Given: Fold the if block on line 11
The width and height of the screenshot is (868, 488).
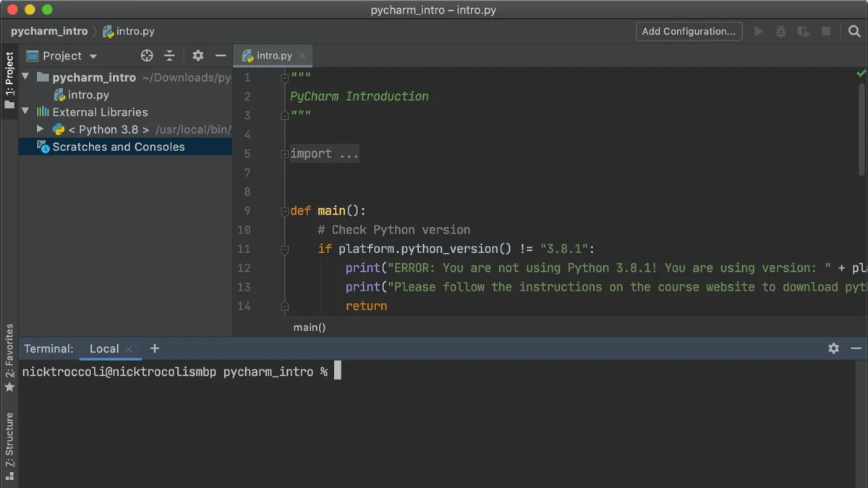Looking at the screenshot, I should 284,249.
